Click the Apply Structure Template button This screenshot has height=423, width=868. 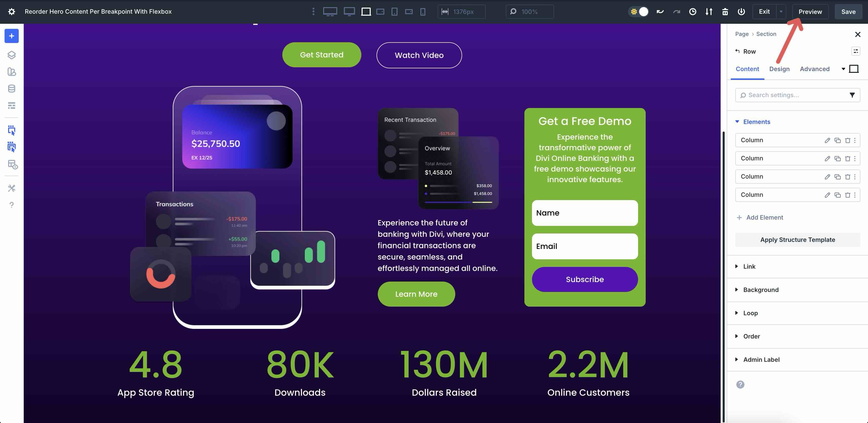797,239
